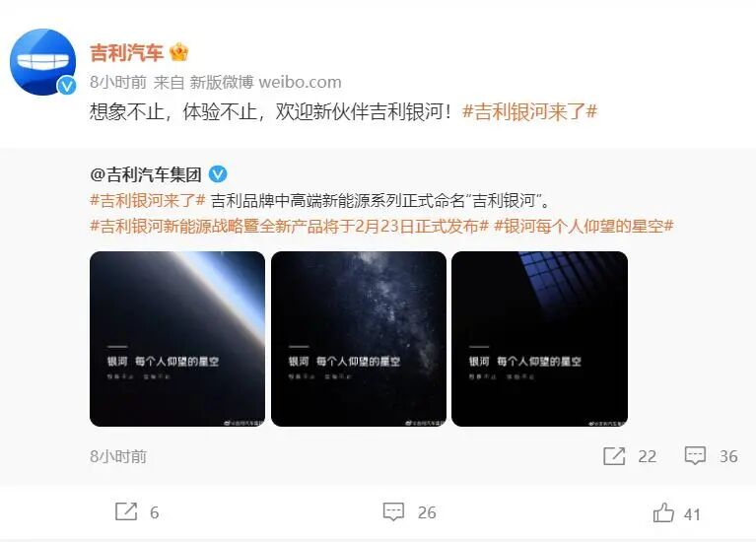756x542 pixels.
Task: View the blue grid dark thumbnail
Action: [x=539, y=339]
